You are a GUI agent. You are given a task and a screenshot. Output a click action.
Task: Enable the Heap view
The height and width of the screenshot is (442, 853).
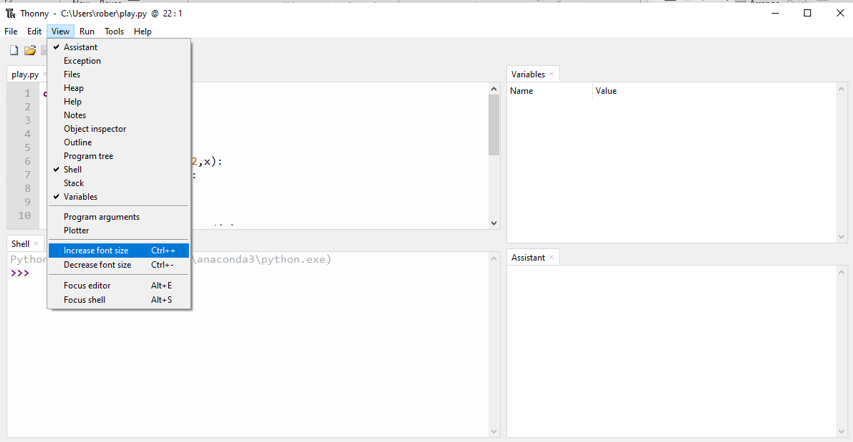coord(74,88)
